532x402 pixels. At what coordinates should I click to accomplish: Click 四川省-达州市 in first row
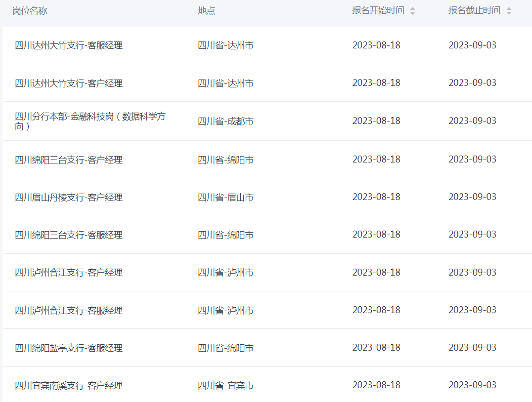(x=225, y=45)
